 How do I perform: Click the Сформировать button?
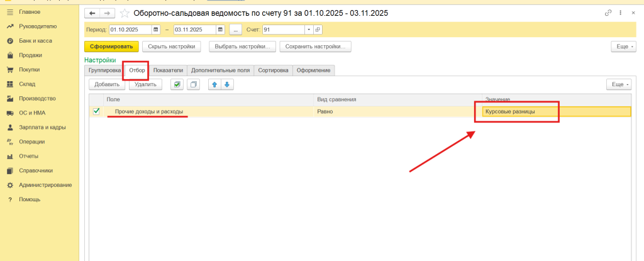click(112, 47)
